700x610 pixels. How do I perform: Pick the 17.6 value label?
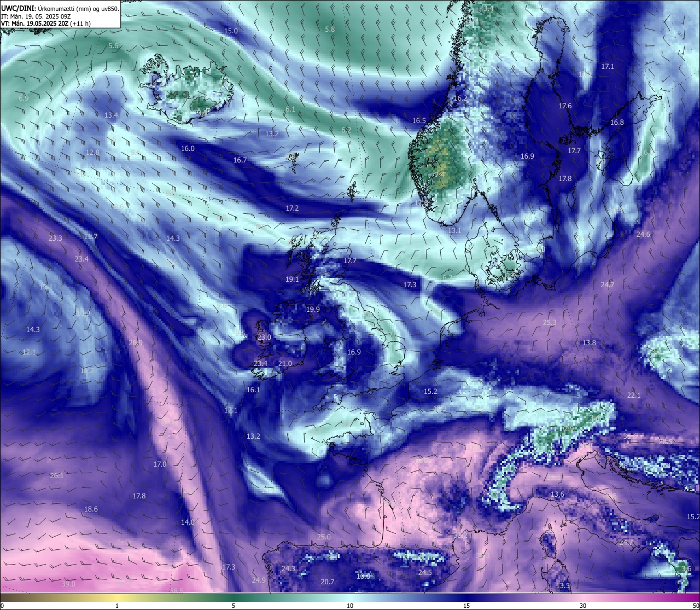565,106
